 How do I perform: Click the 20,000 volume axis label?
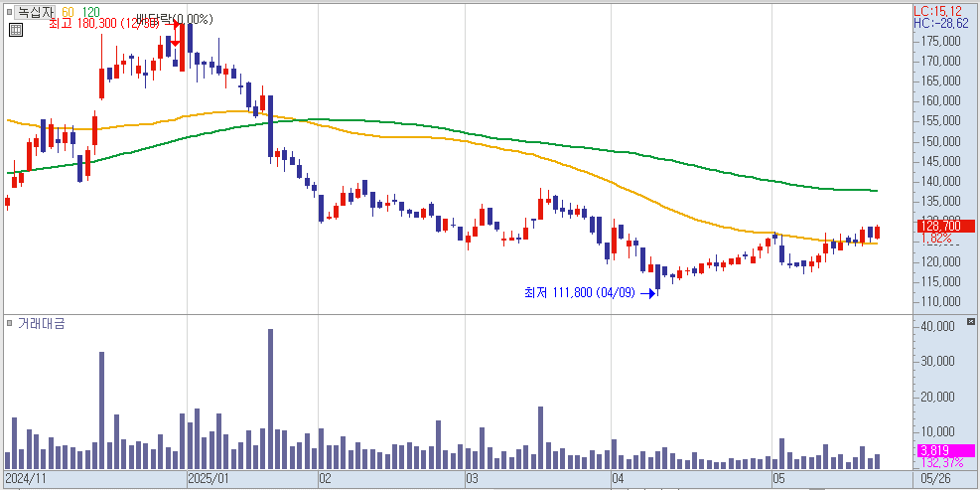937,397
